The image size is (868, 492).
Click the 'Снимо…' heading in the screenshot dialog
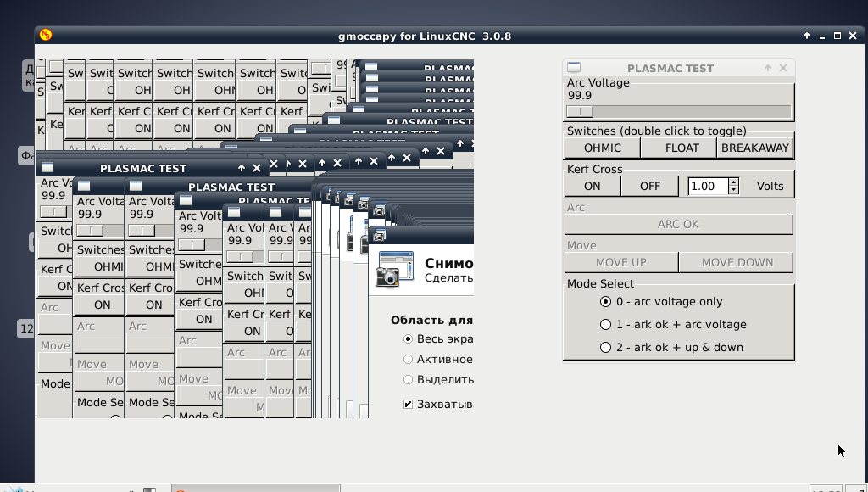[449, 263]
